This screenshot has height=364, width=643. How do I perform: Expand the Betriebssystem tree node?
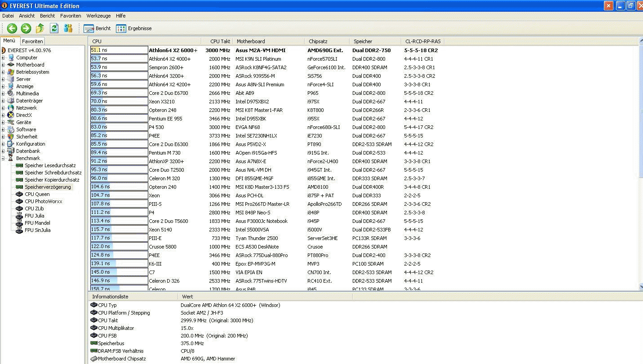coord(3,72)
